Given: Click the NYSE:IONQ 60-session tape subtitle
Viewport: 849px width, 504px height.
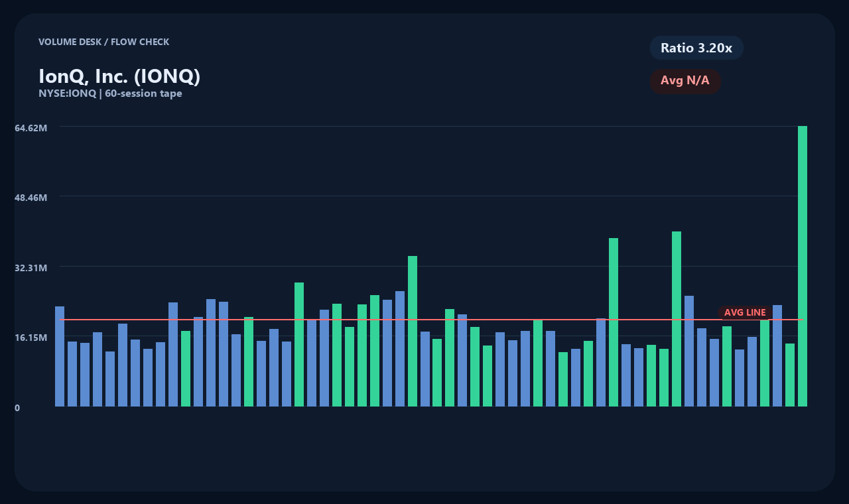Looking at the screenshot, I should point(110,94).
